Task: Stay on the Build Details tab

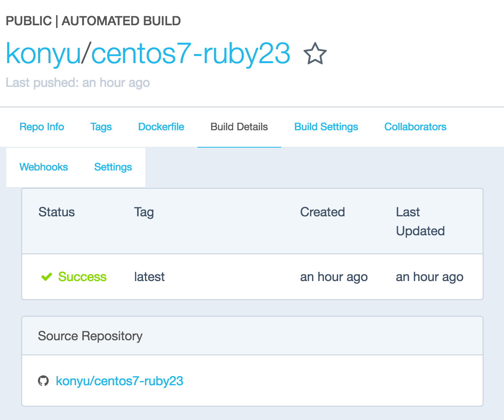Action: click(239, 127)
